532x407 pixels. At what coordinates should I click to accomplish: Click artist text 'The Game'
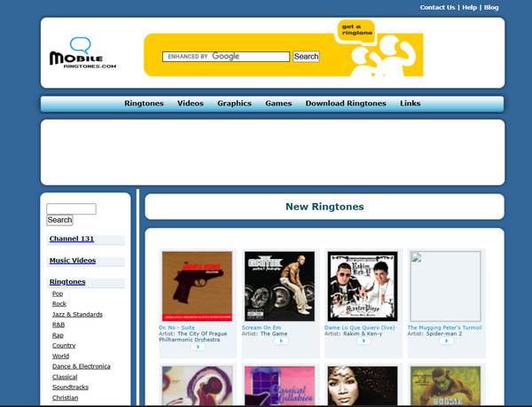[274, 333]
